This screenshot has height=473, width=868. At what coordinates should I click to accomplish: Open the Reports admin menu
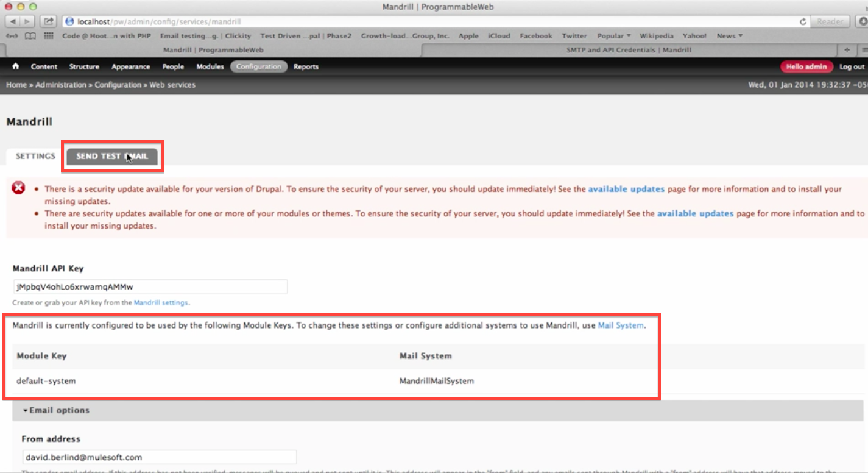point(306,66)
